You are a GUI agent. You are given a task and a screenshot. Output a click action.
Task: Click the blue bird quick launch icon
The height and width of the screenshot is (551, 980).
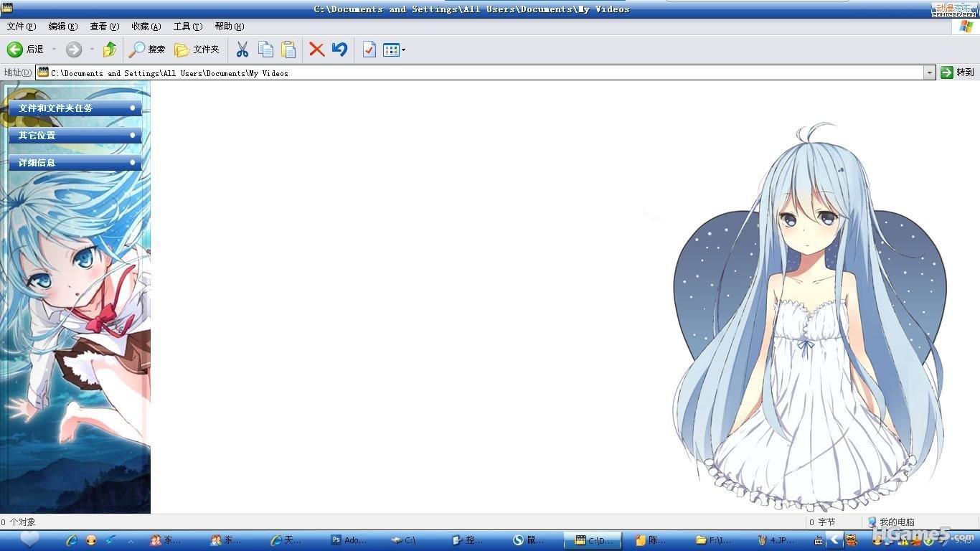coord(110,540)
